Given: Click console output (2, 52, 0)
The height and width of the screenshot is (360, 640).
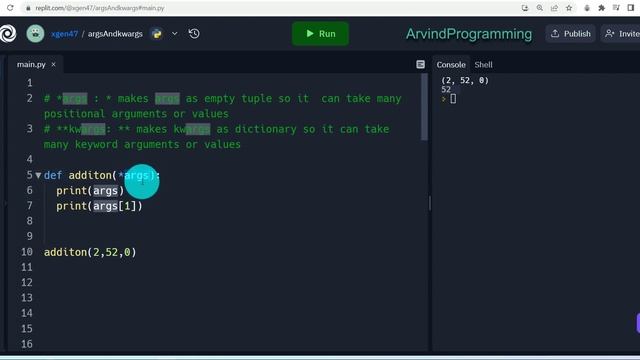Looking at the screenshot, I should tap(465, 80).
